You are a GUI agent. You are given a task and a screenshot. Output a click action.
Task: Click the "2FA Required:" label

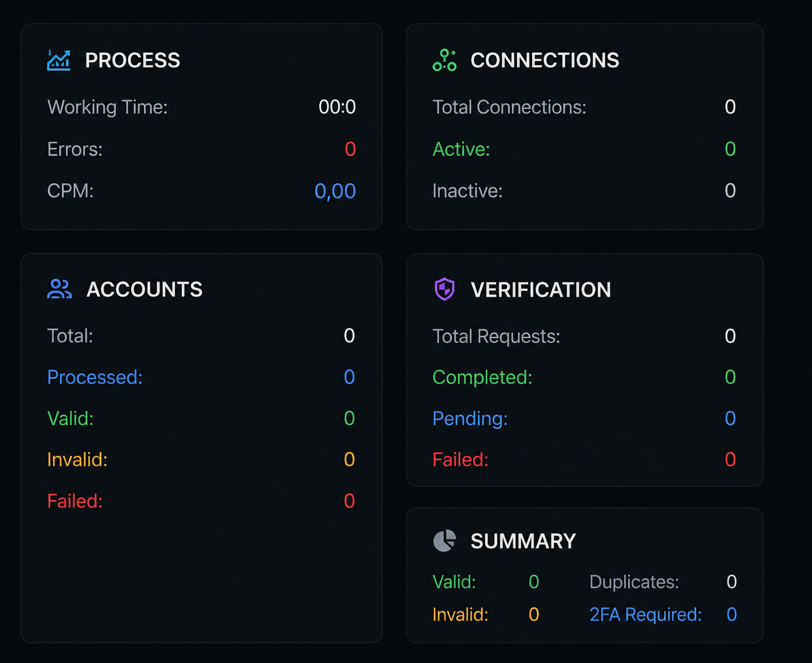645,614
